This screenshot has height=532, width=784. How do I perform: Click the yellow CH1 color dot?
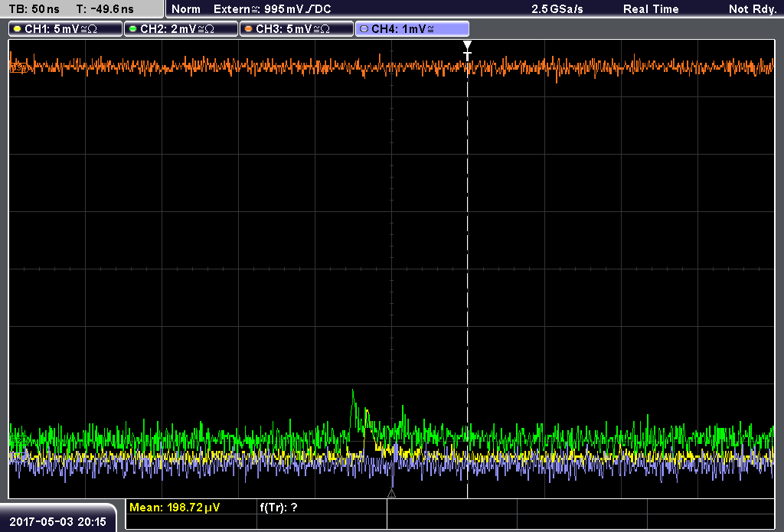[x=18, y=29]
